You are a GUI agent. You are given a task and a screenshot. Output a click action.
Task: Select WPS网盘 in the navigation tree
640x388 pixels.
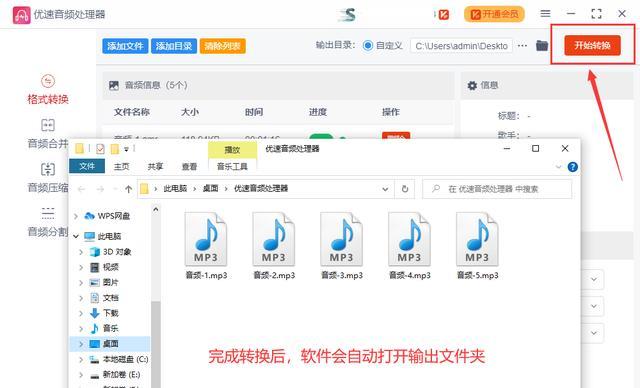113,216
